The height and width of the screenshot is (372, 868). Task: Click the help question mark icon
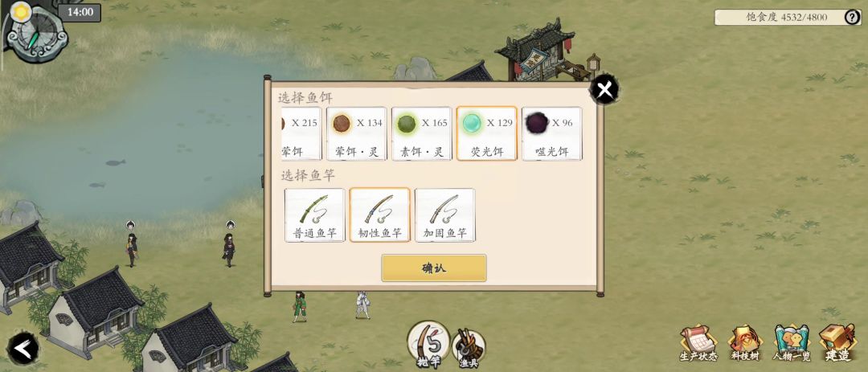click(x=852, y=17)
